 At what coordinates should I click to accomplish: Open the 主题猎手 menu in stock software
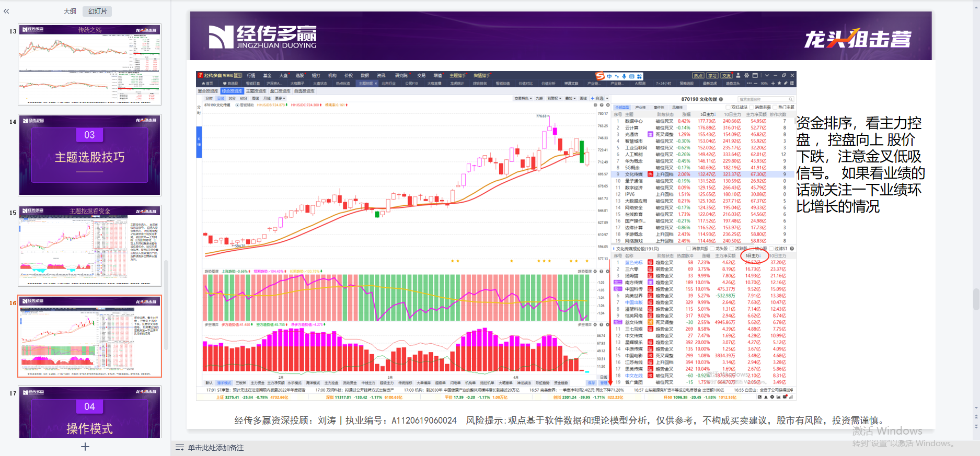coord(458,76)
